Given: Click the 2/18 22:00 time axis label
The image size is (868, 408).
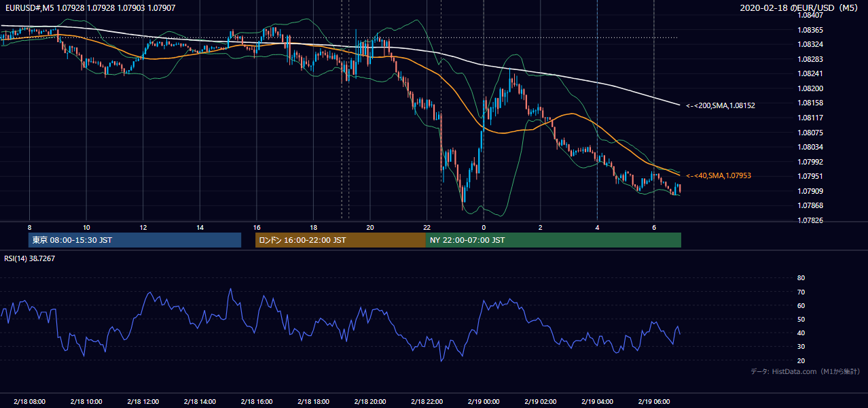Looking at the screenshot, I should [x=427, y=401].
